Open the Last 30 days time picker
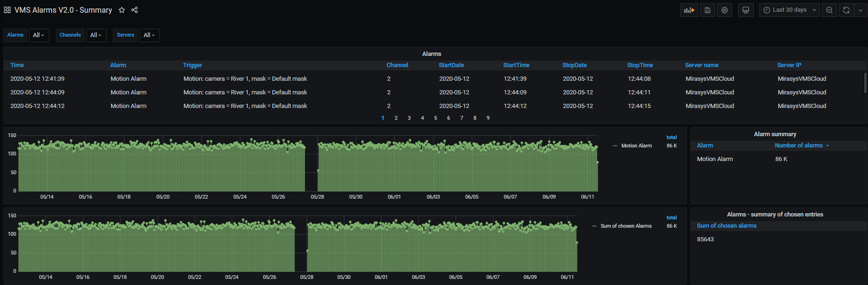Screen dimensions: 868x285 (x=789, y=10)
